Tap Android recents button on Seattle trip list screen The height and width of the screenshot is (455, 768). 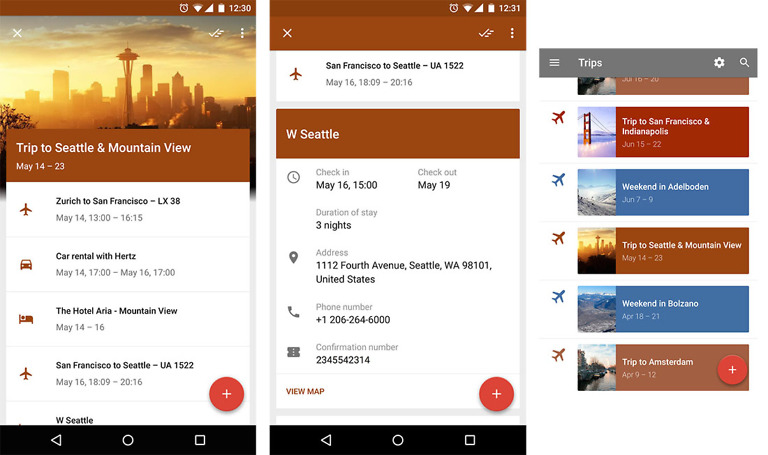pyautogui.click(x=200, y=440)
